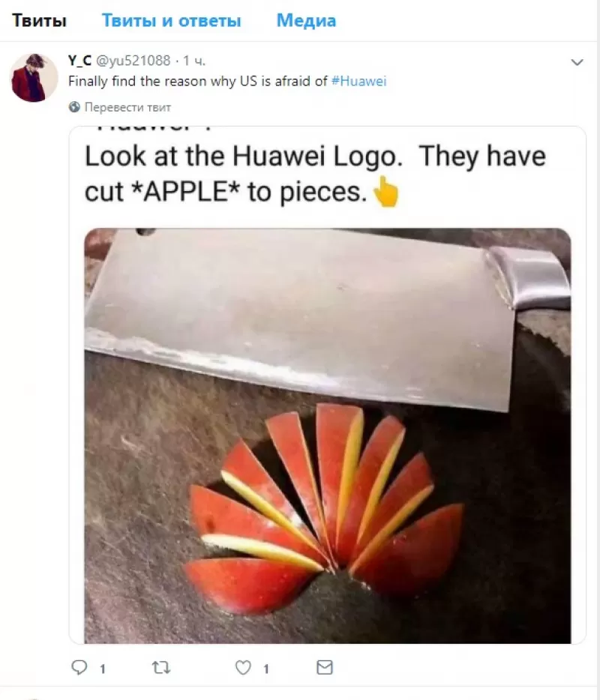Open Y_C profile avatar picture
This screenshot has height=700, width=600.
point(34,78)
